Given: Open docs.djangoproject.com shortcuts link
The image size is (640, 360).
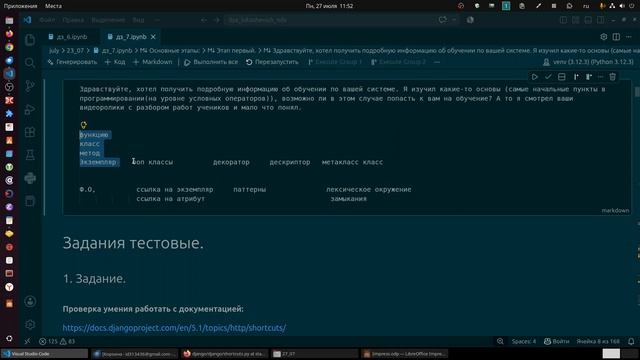Looking at the screenshot, I should coord(174,328).
